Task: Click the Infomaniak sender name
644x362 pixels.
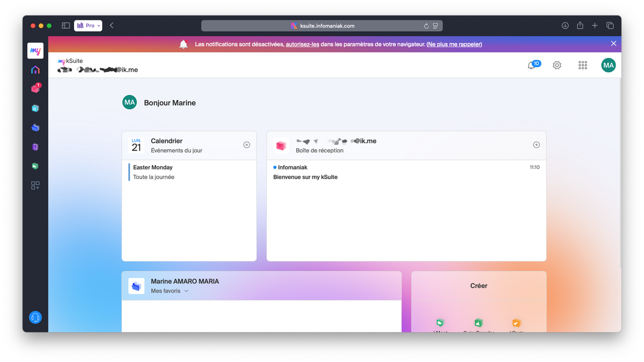Action: 292,167
